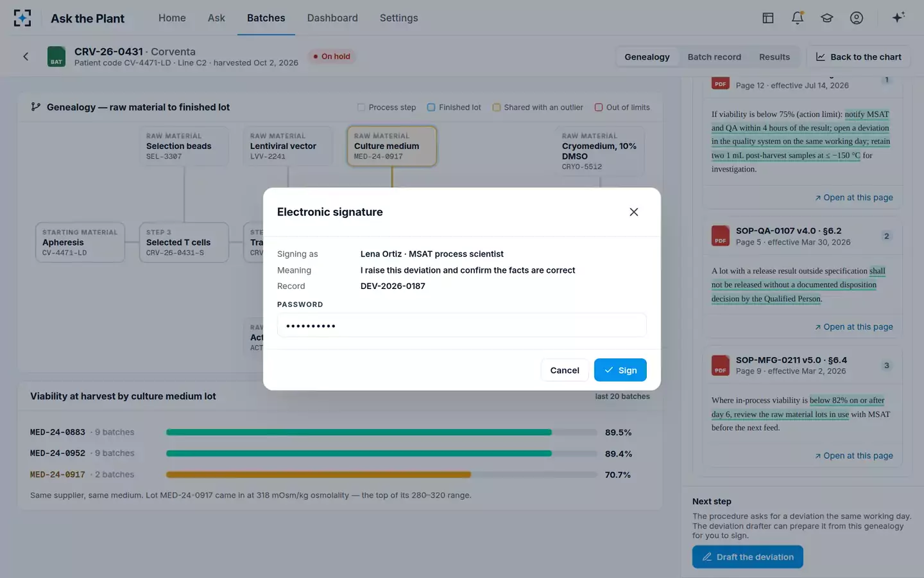Toggle the Out of limits checkbox
Image resolution: width=924 pixels, height=578 pixels.
point(599,107)
